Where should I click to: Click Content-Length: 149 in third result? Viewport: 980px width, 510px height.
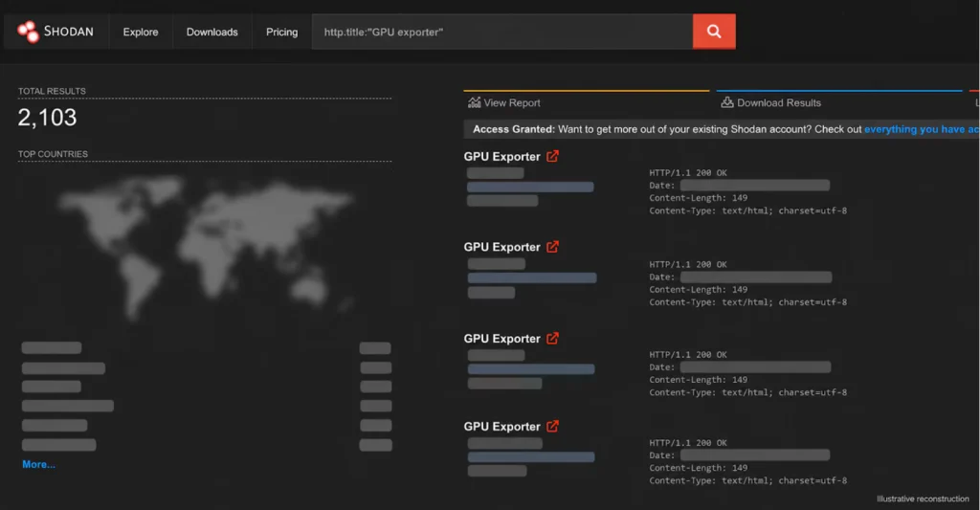(698, 379)
